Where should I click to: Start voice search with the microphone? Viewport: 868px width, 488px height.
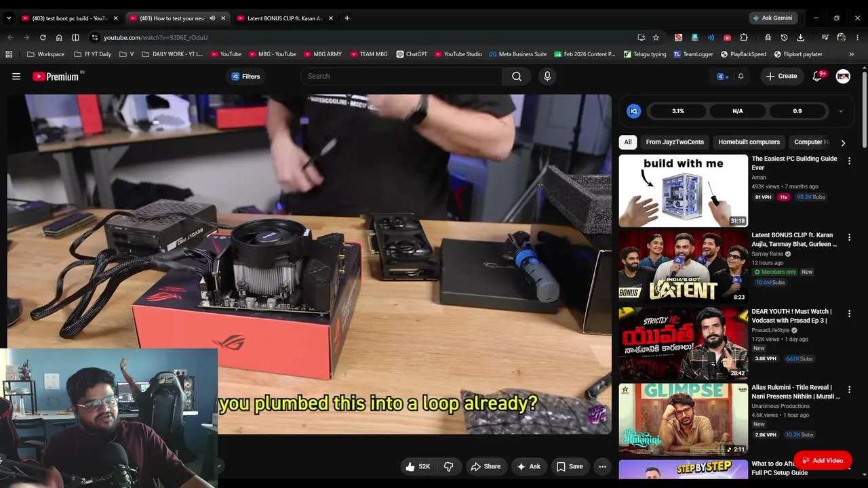(x=547, y=77)
